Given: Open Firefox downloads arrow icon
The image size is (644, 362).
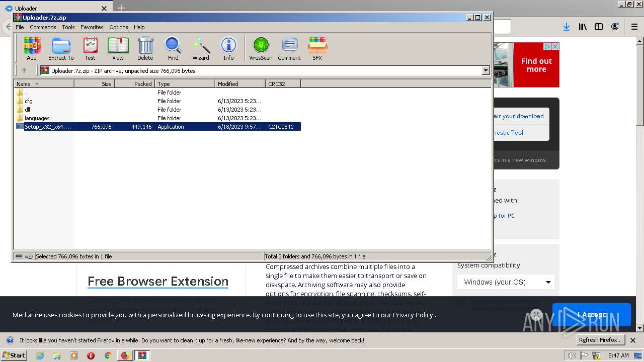Looking at the screenshot, I should 567,27.
